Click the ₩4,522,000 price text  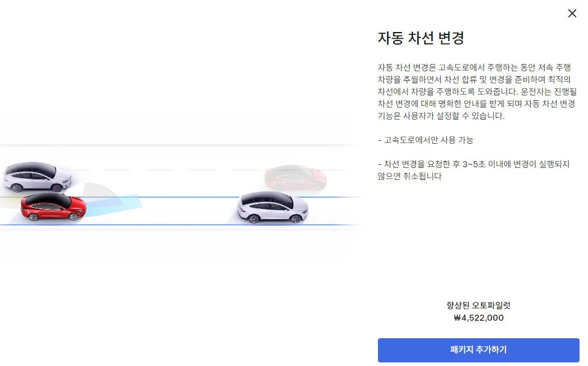click(x=478, y=318)
